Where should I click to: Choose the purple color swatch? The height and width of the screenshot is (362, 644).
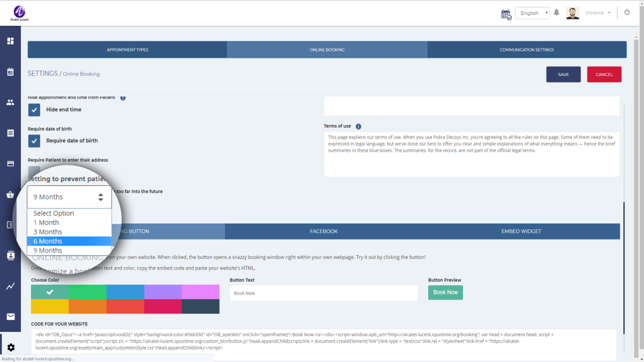coord(163,292)
